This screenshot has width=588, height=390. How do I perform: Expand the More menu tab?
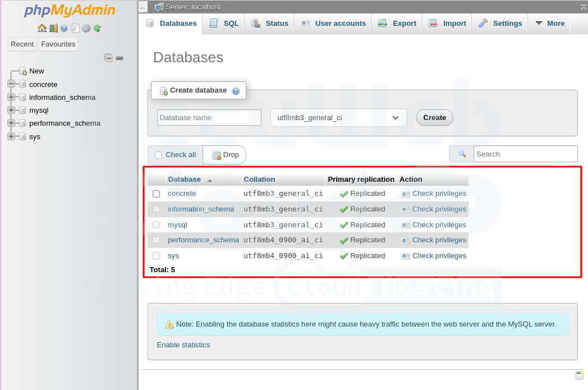tap(549, 24)
